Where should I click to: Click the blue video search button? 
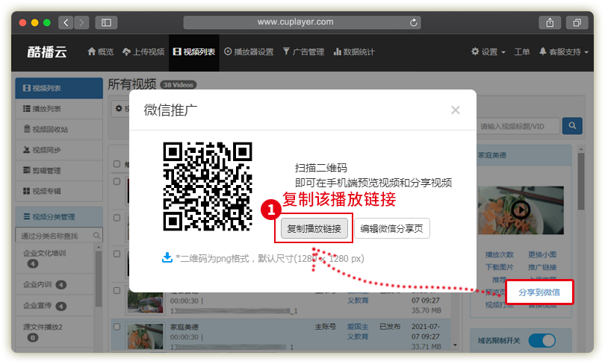tap(572, 126)
